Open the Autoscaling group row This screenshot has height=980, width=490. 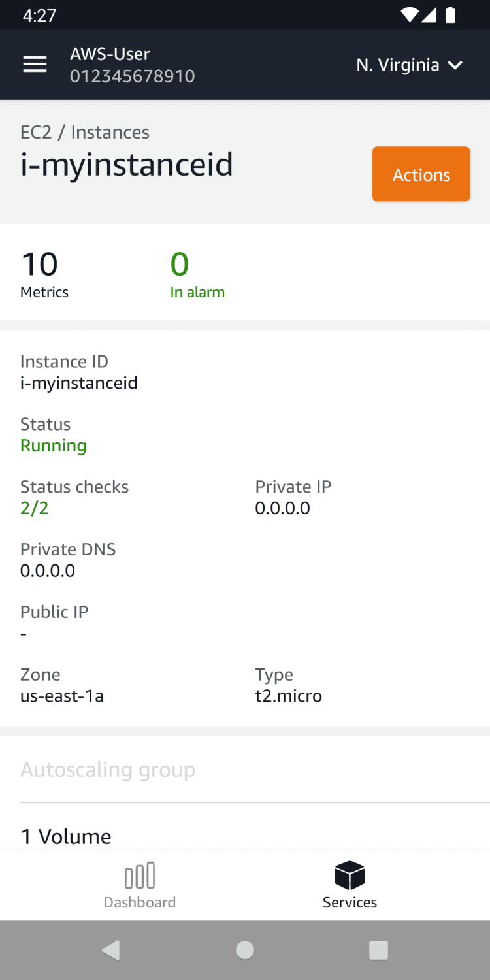(x=108, y=770)
